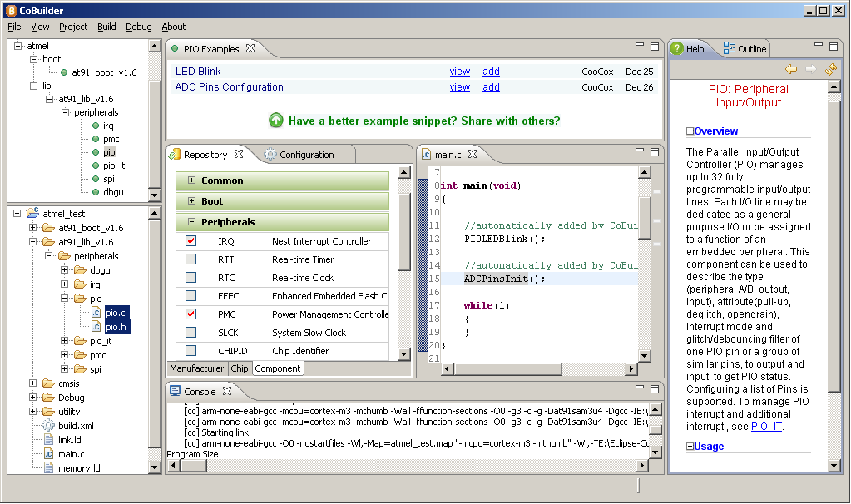Uncheck the PMC Power Management checkbox
The width and height of the screenshot is (851, 504).
pyautogui.click(x=190, y=314)
